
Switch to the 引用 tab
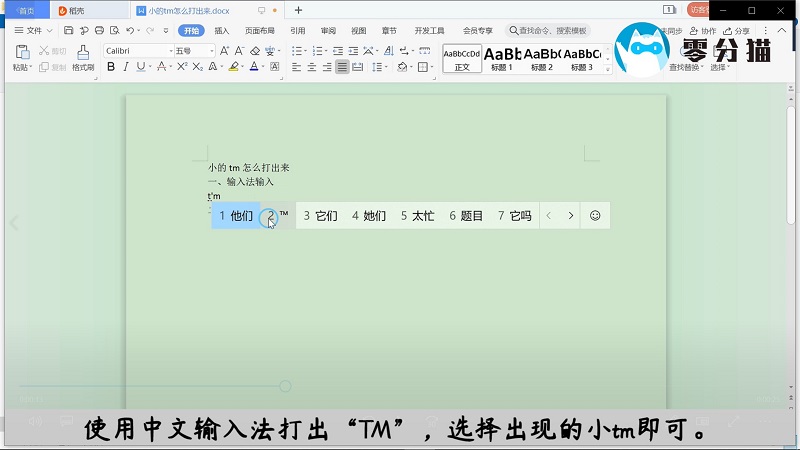click(297, 31)
